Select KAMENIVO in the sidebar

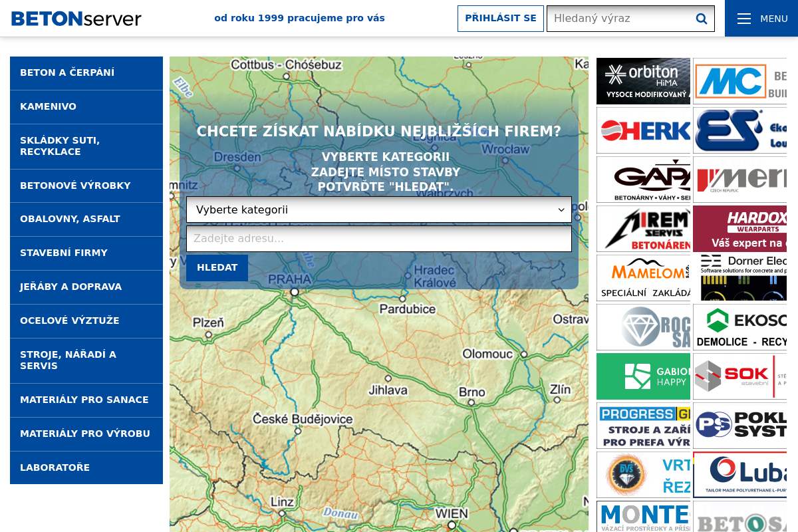86,107
